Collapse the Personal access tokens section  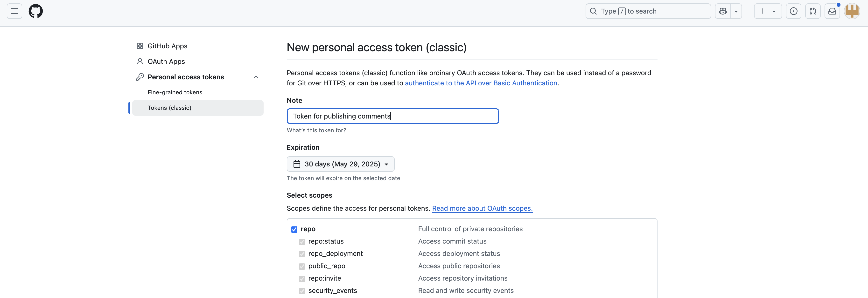click(x=256, y=77)
